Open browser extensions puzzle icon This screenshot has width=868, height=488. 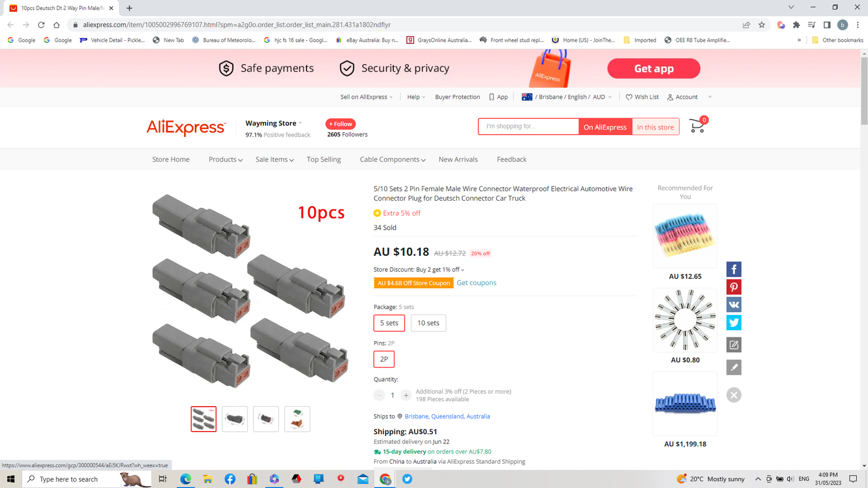(x=796, y=24)
